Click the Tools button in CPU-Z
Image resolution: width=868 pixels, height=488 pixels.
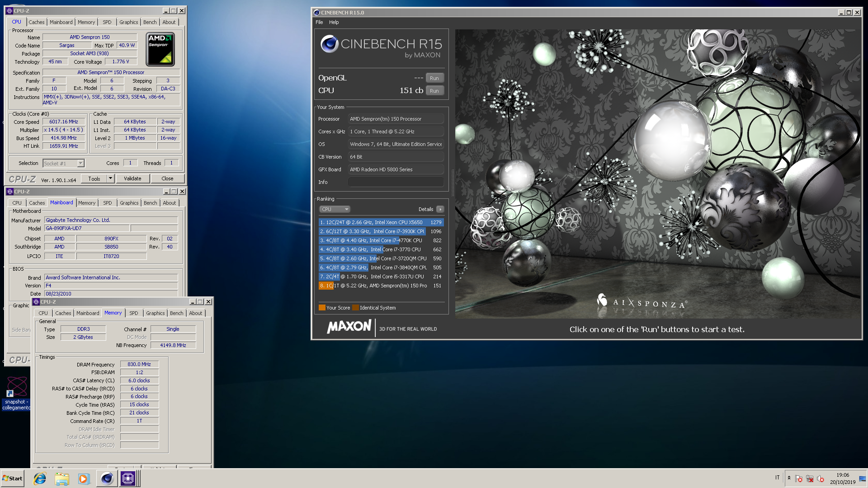94,178
